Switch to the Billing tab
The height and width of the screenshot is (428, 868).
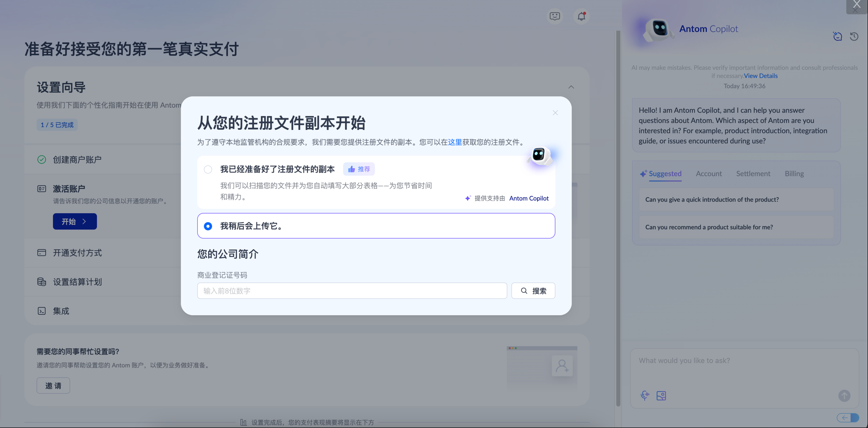(794, 174)
